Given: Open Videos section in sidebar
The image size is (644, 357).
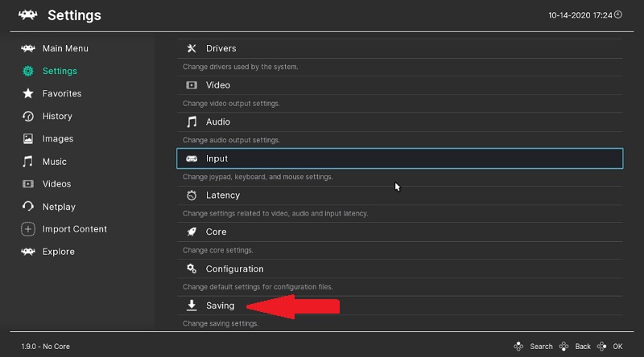Looking at the screenshot, I should 56,184.
